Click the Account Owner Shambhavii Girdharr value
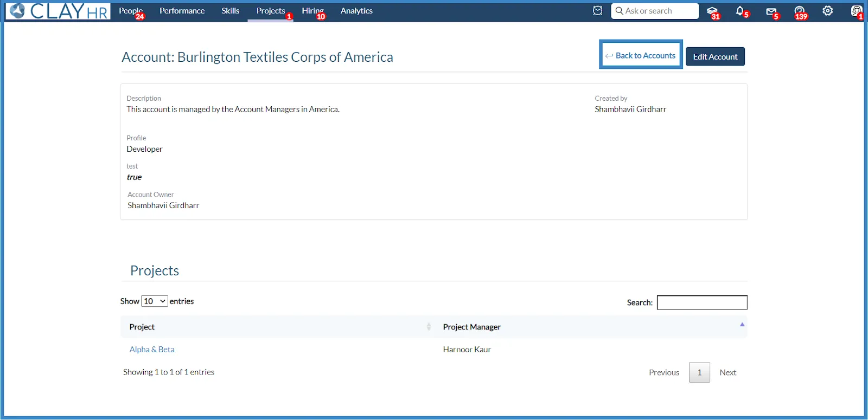Screen dimensions: 868x420 coord(163,205)
